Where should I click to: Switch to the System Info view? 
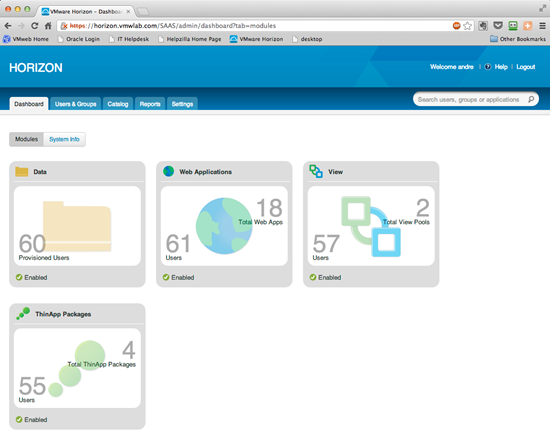[64, 139]
